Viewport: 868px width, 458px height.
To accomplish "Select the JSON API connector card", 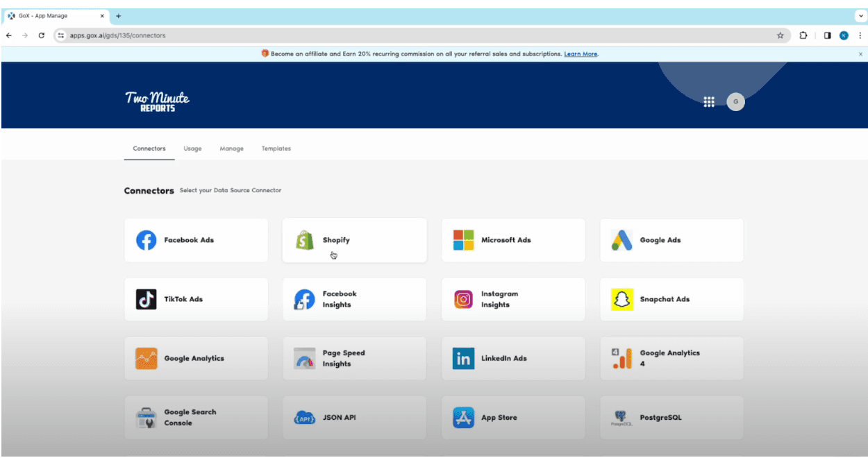I will tap(354, 418).
